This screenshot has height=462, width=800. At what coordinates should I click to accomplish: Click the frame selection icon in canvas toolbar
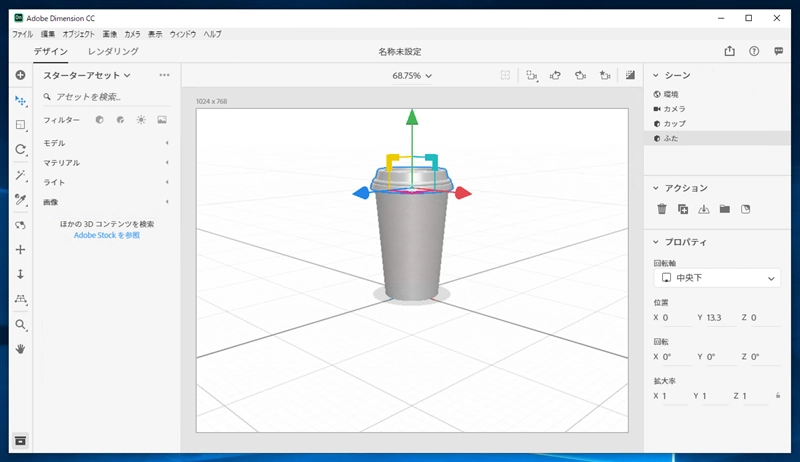click(x=505, y=75)
